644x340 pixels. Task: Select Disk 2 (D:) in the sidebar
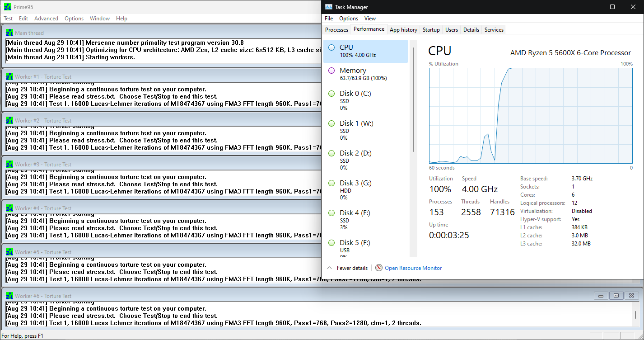tap(365, 160)
